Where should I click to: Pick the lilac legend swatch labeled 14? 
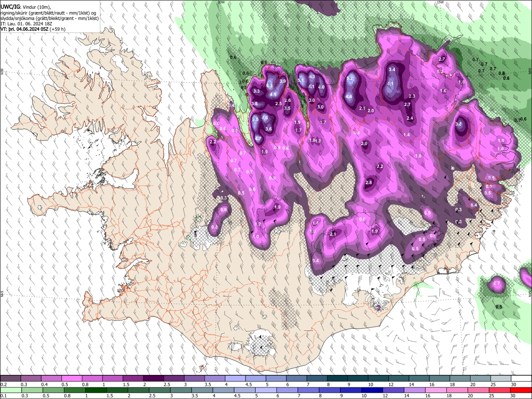pyautogui.click(x=415, y=390)
